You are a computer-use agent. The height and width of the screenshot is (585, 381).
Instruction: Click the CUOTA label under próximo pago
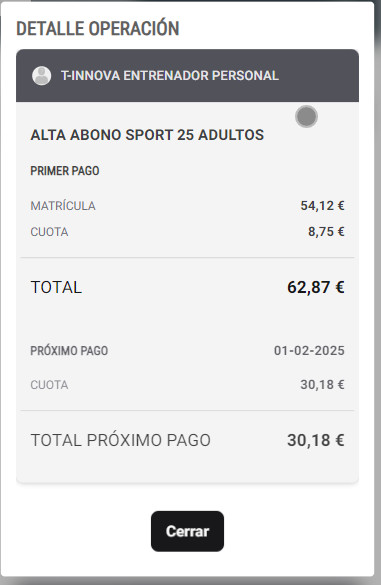49,385
